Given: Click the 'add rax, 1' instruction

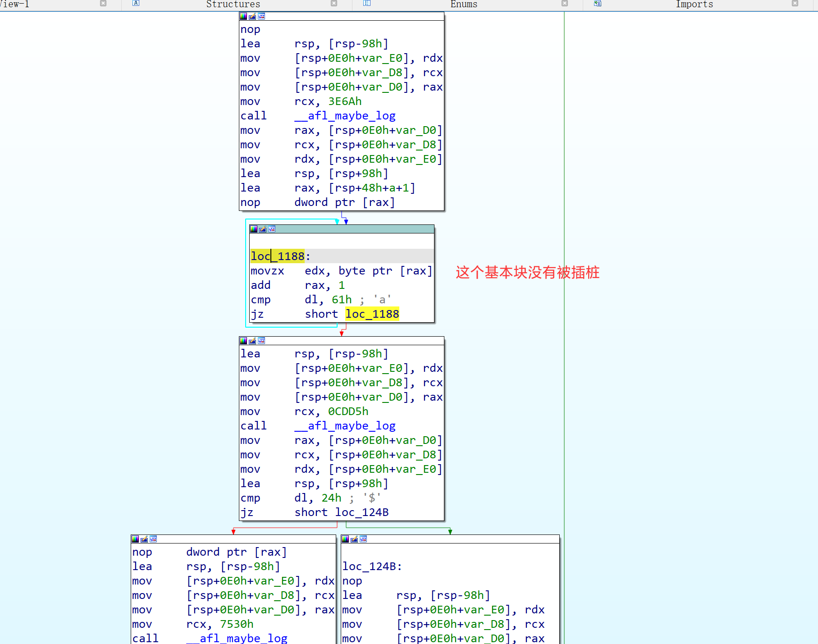Looking at the screenshot, I should pos(298,285).
